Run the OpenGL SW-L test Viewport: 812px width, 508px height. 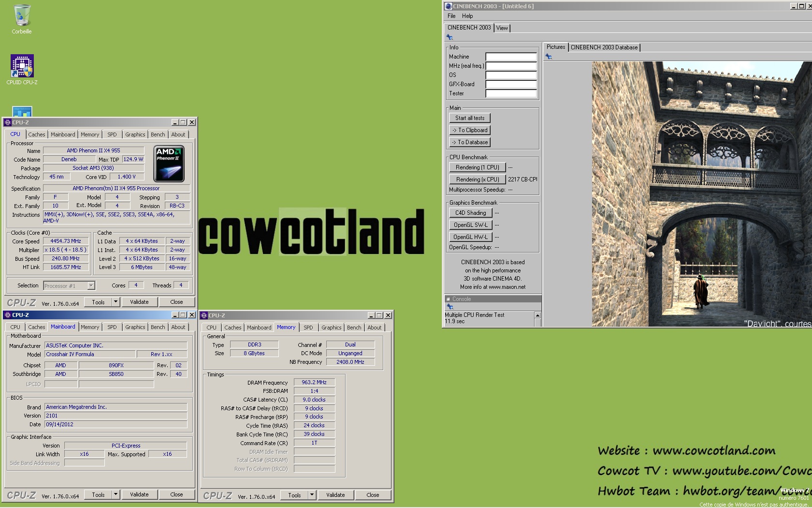tap(471, 225)
